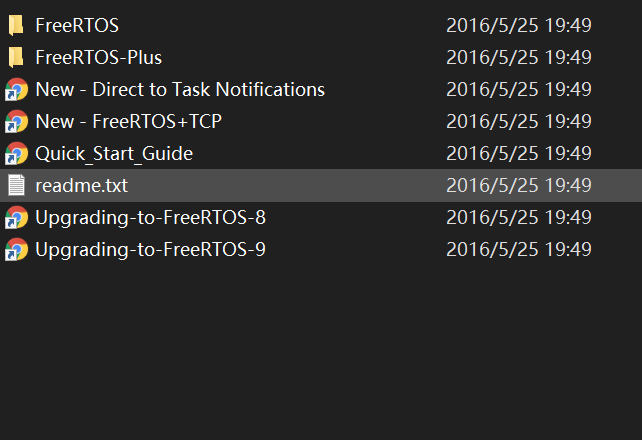Select the FreeRTOS-Plus folder name
The width and height of the screenshot is (642, 440).
(x=98, y=57)
